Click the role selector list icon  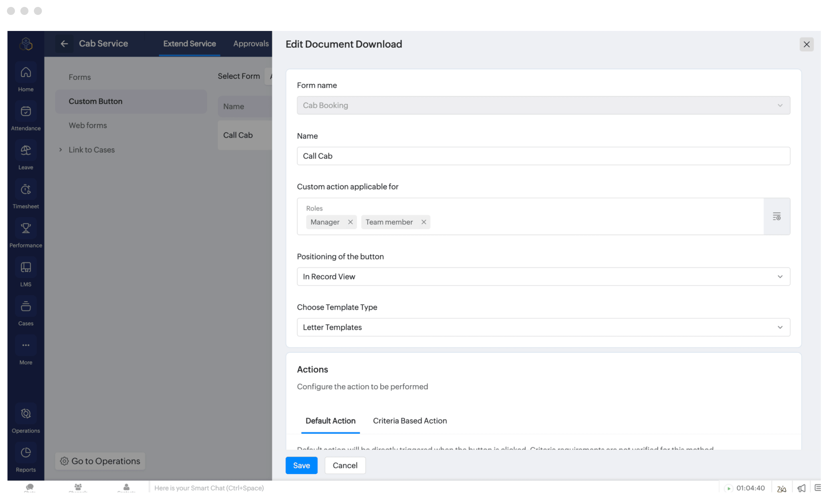(x=777, y=217)
